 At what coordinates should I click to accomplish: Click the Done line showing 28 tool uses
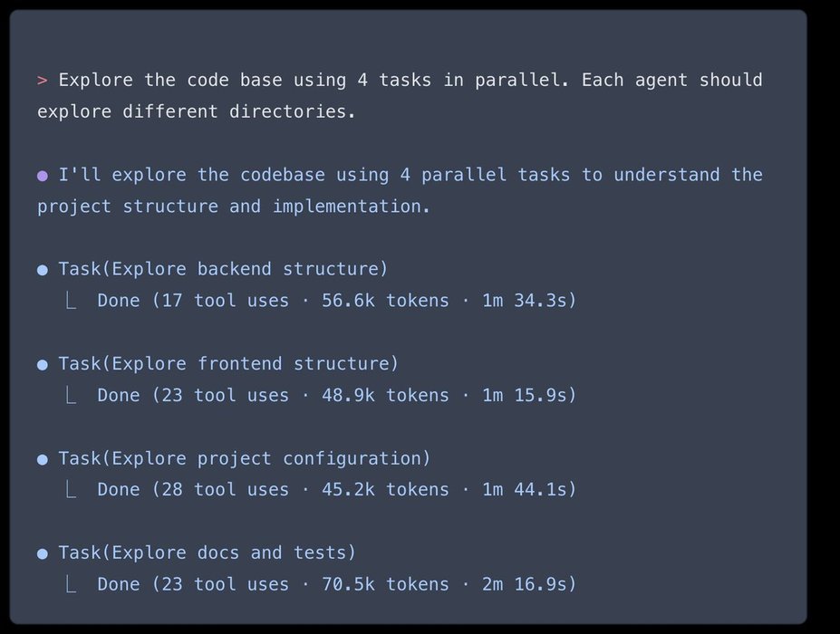click(x=336, y=490)
